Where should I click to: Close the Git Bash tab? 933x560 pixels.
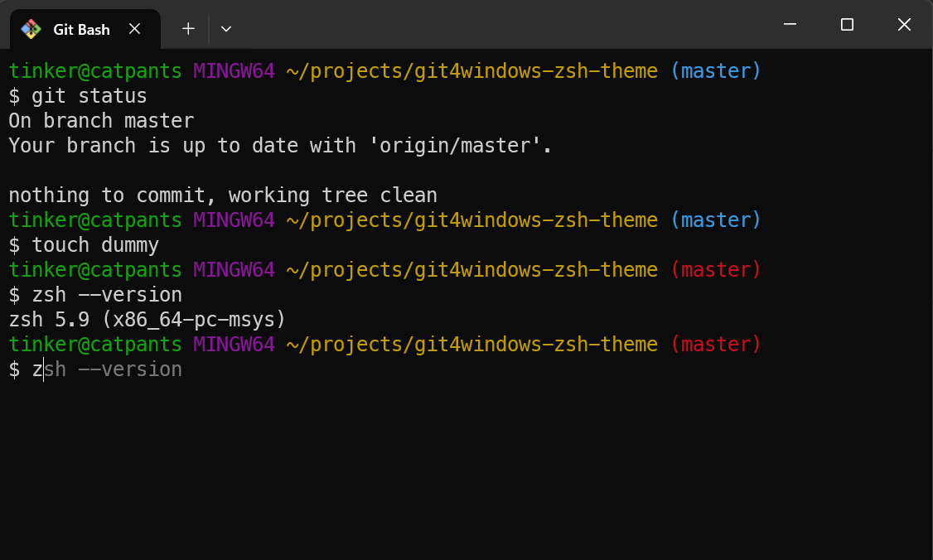[135, 28]
